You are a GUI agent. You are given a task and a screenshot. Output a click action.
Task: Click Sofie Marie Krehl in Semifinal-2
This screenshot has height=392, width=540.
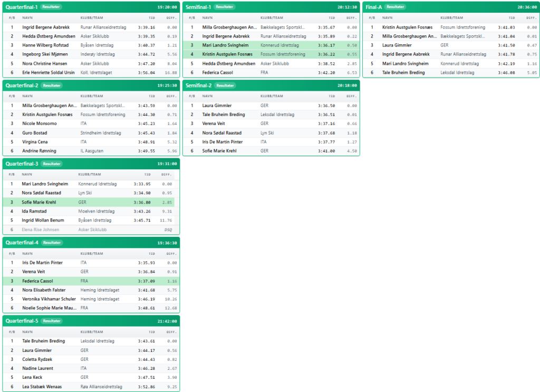(x=219, y=150)
